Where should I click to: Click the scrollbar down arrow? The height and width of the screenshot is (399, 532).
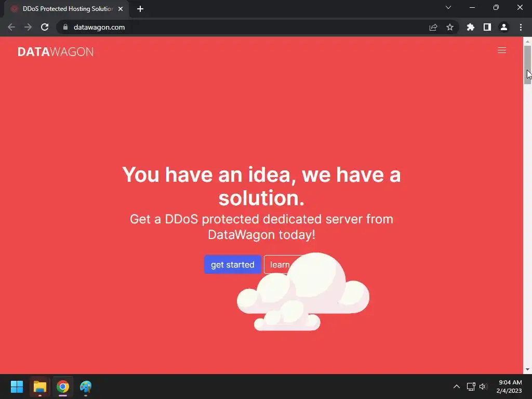click(527, 369)
